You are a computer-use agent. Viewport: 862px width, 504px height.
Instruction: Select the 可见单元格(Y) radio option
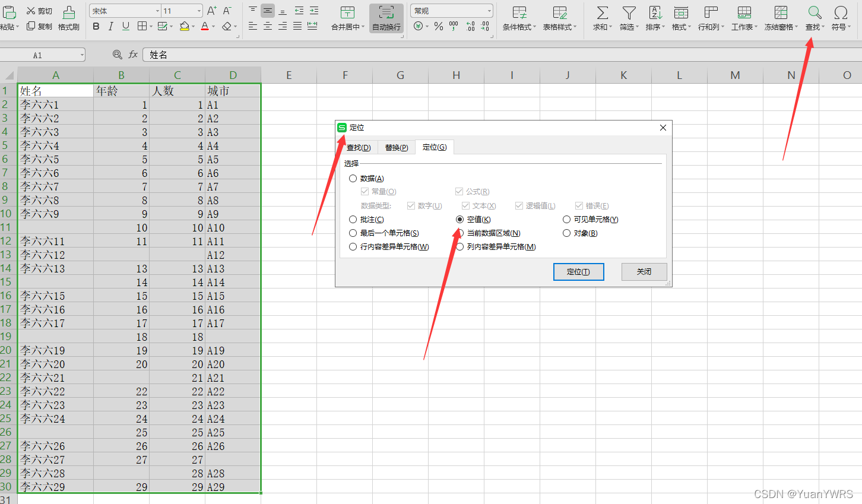(566, 220)
